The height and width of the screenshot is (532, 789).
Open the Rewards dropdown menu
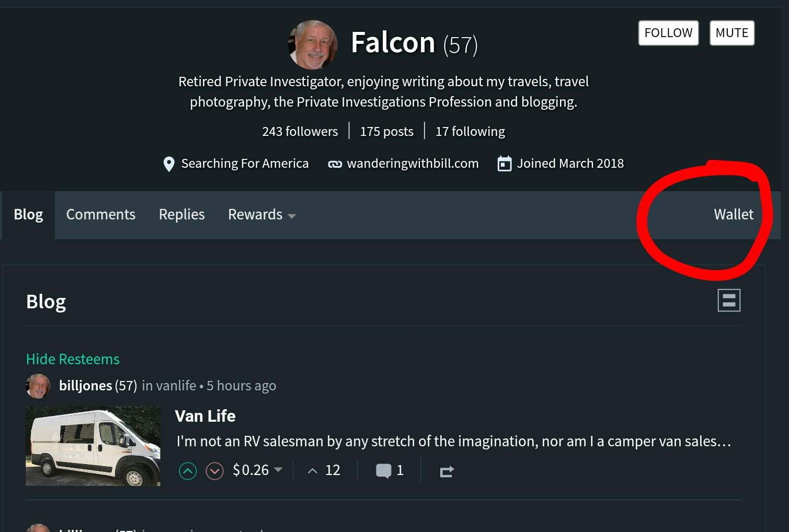pyautogui.click(x=261, y=215)
